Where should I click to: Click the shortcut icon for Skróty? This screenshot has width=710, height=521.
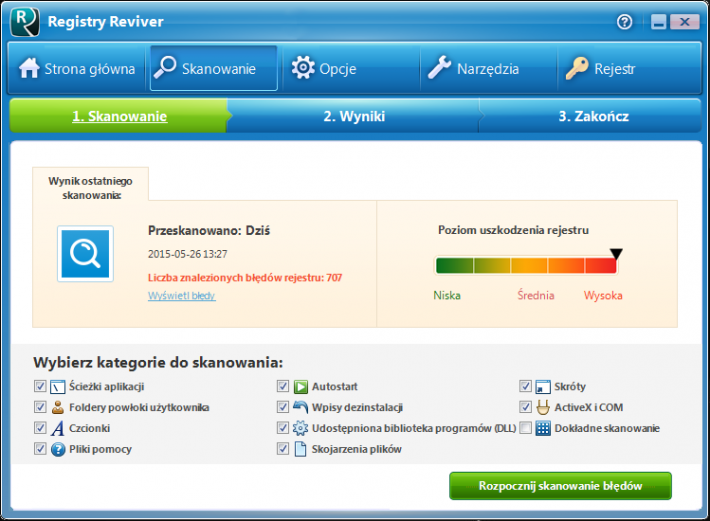tap(543, 387)
